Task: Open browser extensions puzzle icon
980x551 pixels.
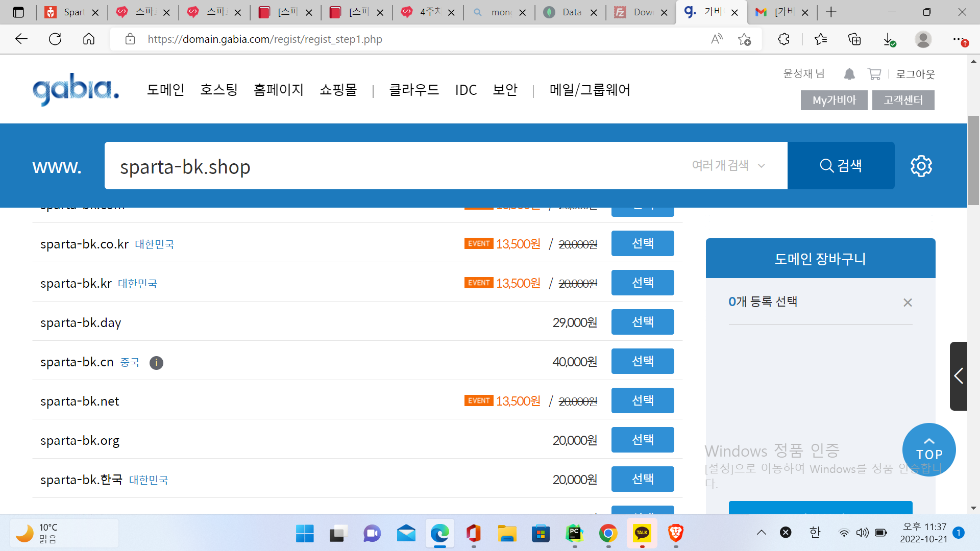Action: point(784,39)
